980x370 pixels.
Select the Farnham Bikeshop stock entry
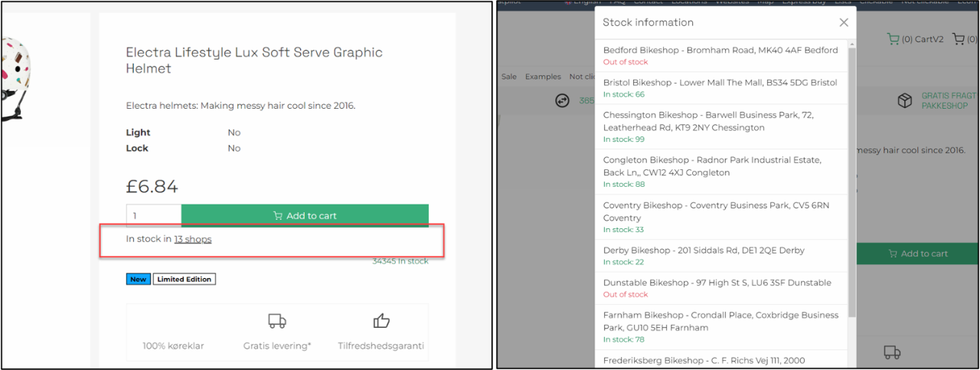click(x=720, y=327)
